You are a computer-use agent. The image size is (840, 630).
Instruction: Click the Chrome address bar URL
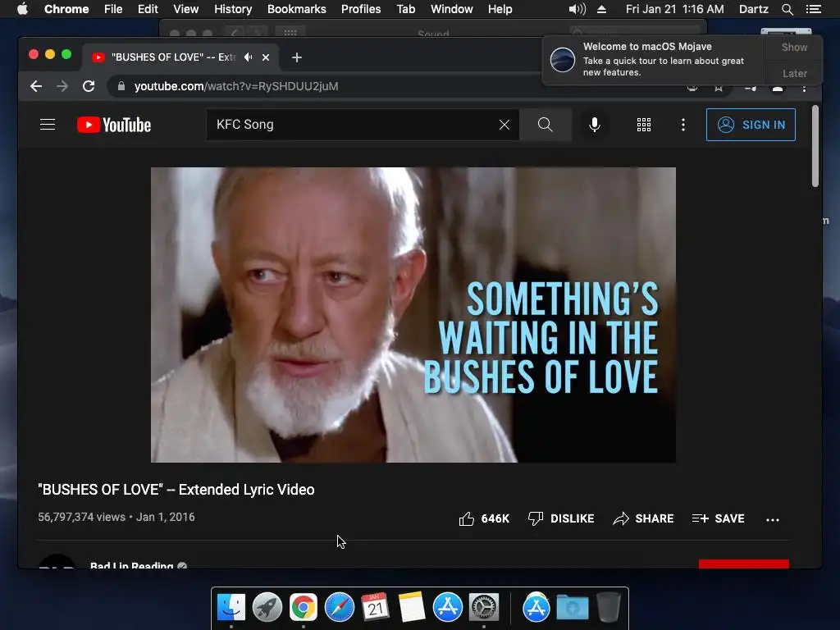click(236, 86)
